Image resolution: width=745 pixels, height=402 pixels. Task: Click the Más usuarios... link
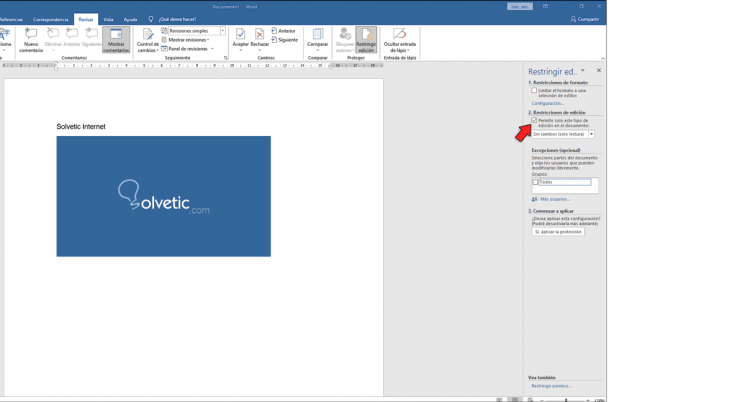[551, 199]
